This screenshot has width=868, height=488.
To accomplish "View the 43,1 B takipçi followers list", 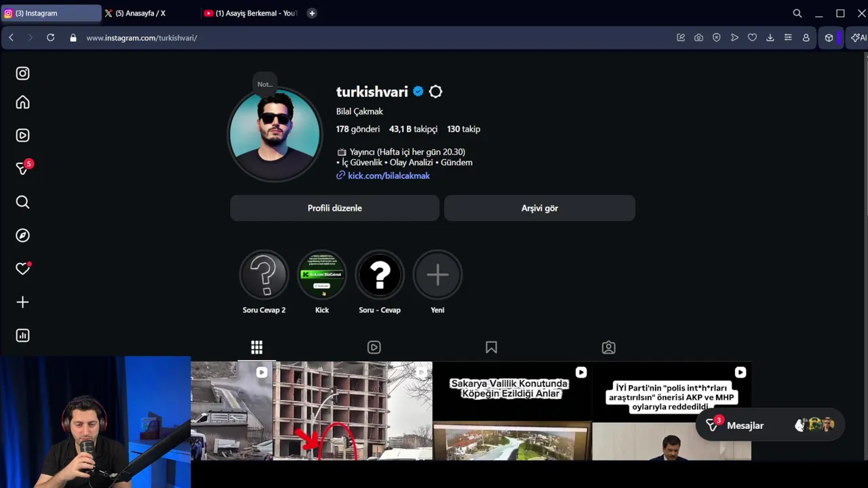I will tap(413, 129).
